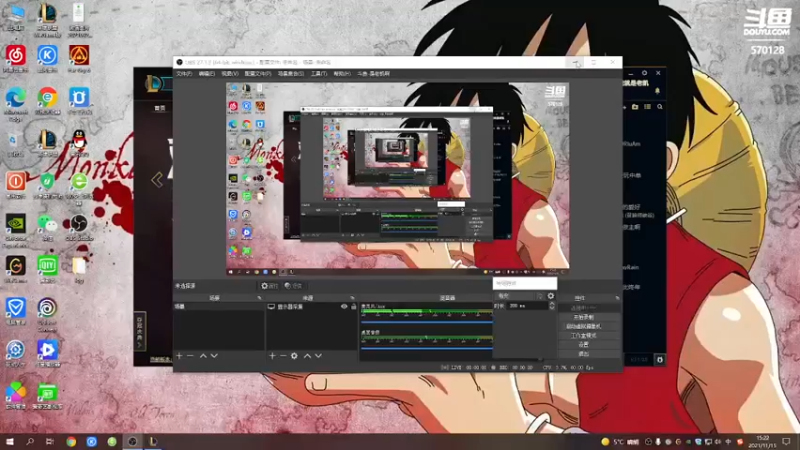The height and width of the screenshot is (450, 800).
Task: Open the File menu in OBS
Action: 184,74
